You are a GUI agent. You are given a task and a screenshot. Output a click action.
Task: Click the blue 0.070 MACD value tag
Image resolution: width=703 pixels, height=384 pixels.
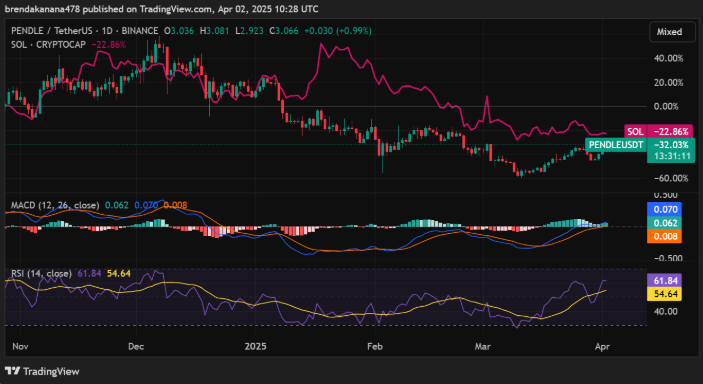(664, 209)
